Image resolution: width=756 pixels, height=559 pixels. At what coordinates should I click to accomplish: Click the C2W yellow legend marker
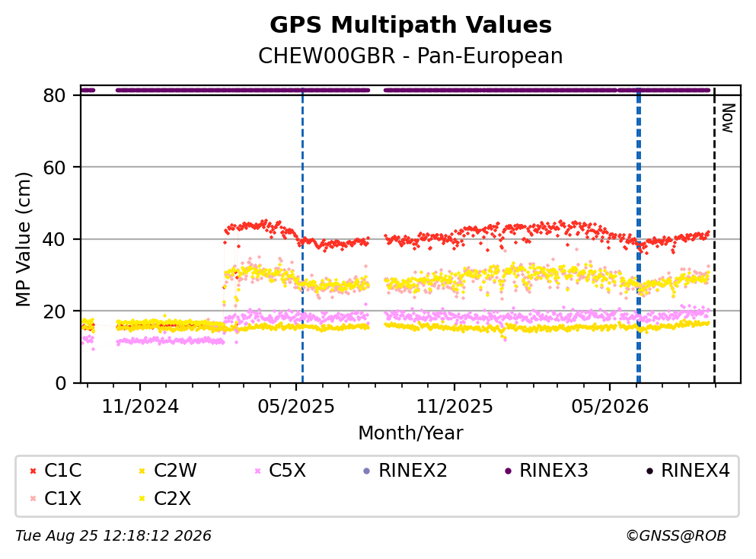pyautogui.click(x=142, y=471)
